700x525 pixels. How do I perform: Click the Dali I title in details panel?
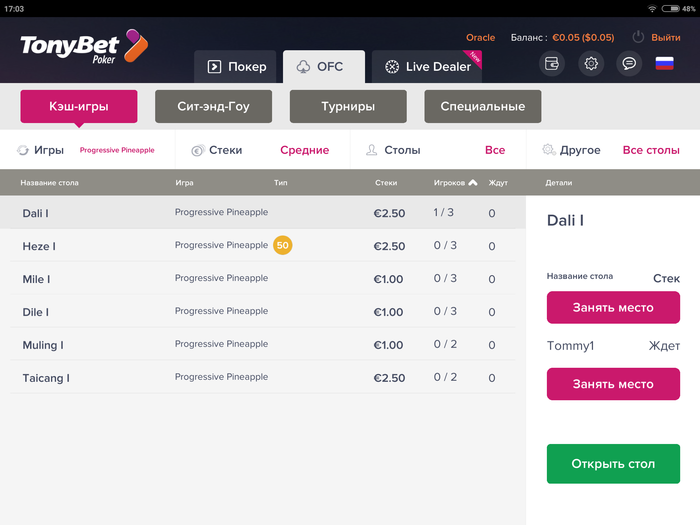[x=565, y=221]
